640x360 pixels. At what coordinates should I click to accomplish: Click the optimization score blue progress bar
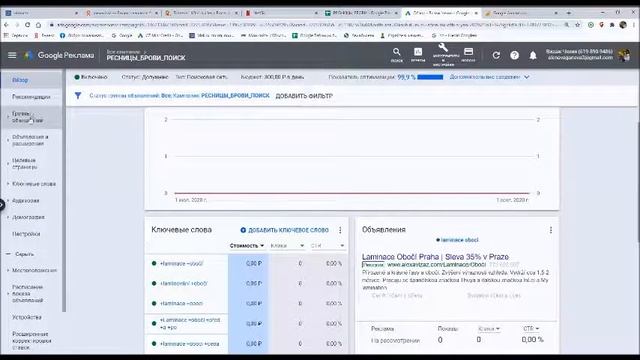coord(430,77)
